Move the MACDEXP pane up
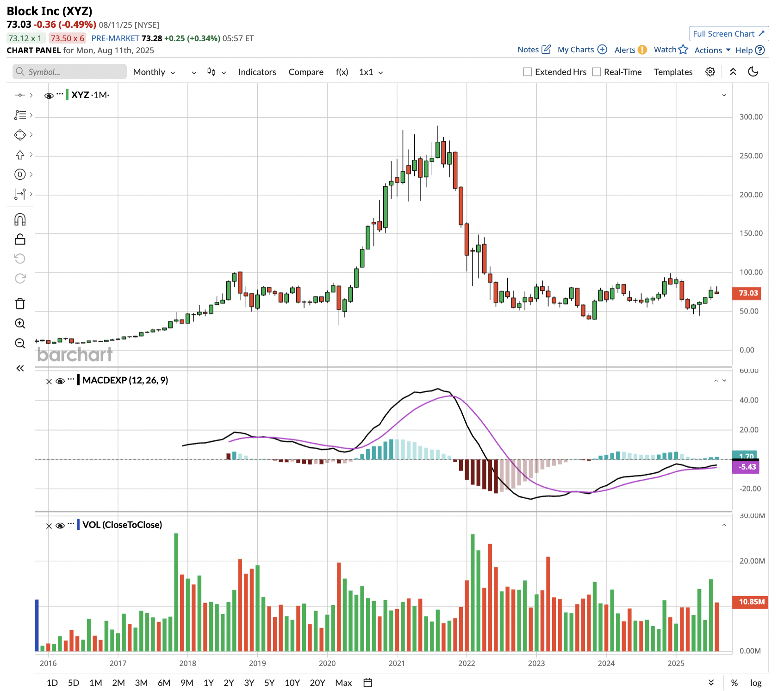Image resolution: width=784 pixels, height=691 pixels. coord(716,381)
